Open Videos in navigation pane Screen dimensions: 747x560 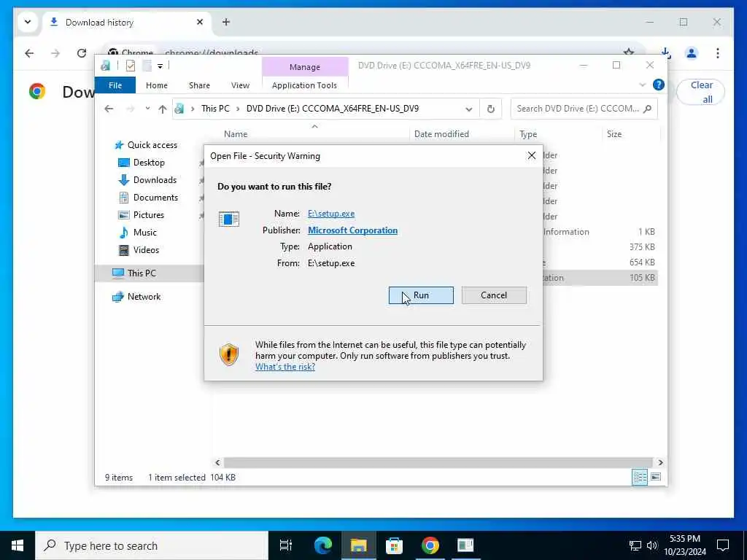click(x=146, y=250)
